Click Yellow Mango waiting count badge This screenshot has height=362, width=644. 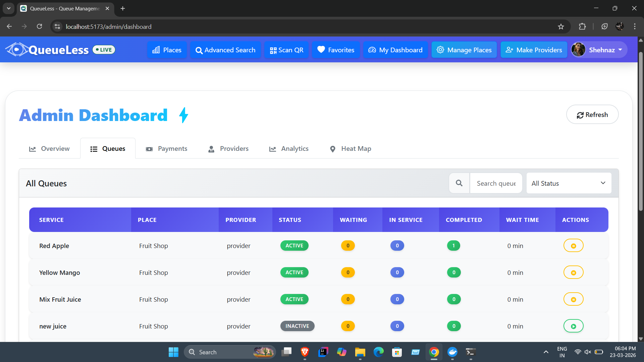(348, 273)
